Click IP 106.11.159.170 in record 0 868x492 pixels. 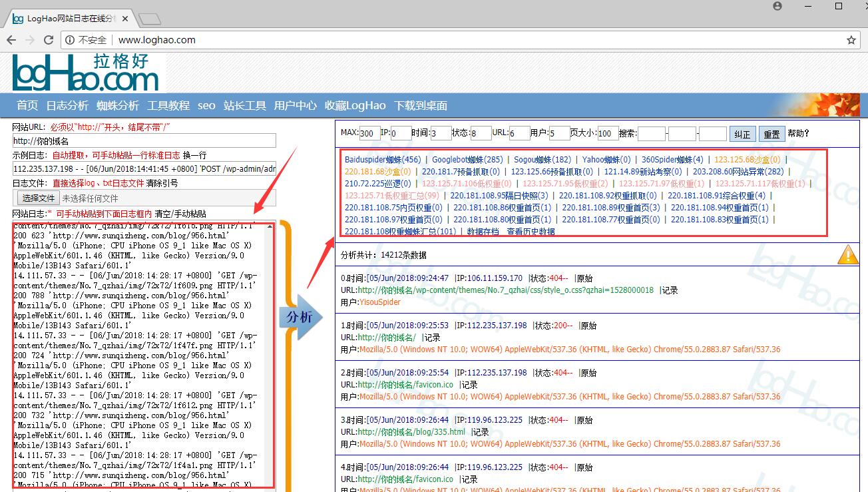click(495, 278)
